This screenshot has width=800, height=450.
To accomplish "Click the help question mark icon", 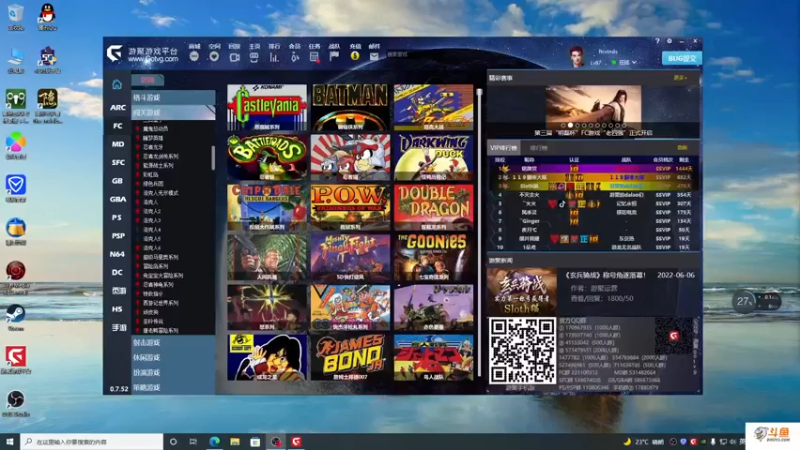I will [657, 41].
